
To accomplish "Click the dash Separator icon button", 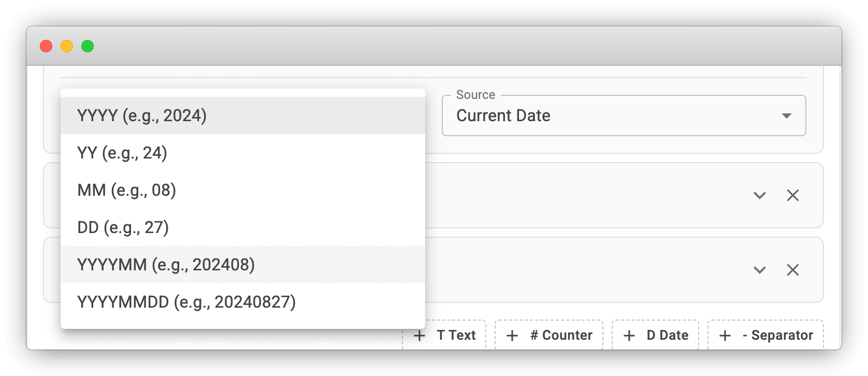I will tap(765, 335).
